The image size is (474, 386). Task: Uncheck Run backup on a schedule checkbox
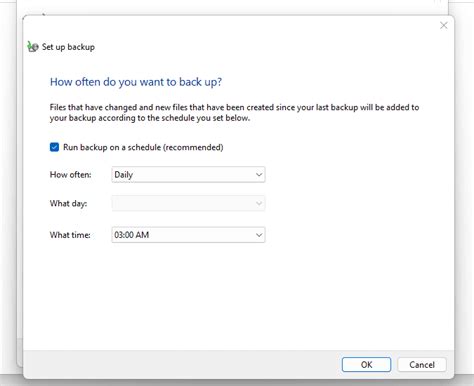tap(54, 147)
